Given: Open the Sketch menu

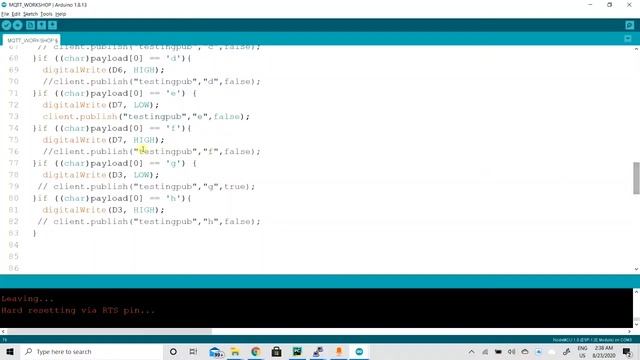Looking at the screenshot, I should click(x=30, y=14).
